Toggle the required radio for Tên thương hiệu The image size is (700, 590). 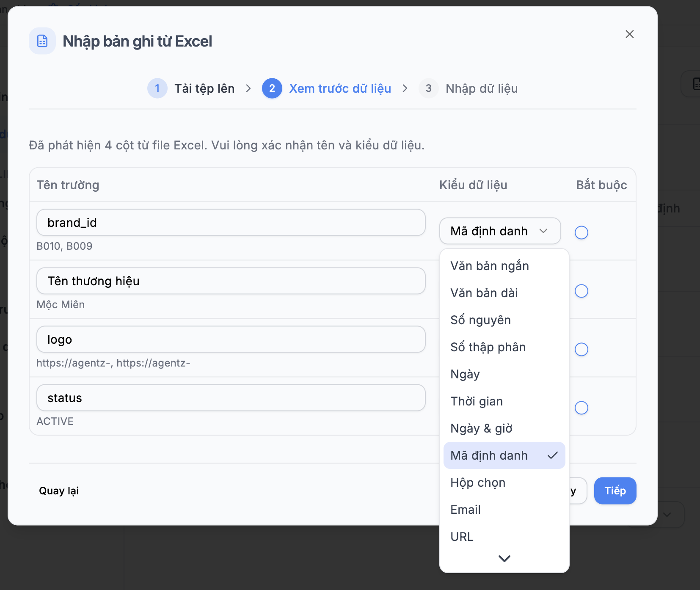(x=581, y=291)
